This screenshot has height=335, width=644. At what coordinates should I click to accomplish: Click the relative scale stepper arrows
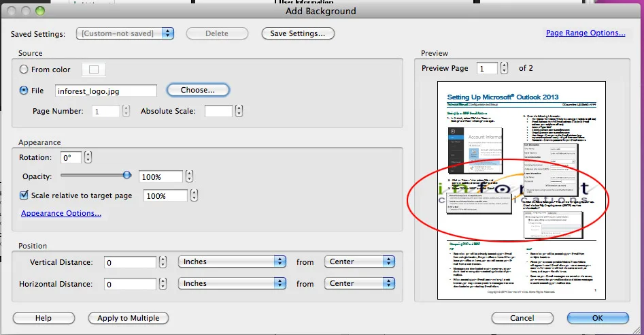click(194, 195)
